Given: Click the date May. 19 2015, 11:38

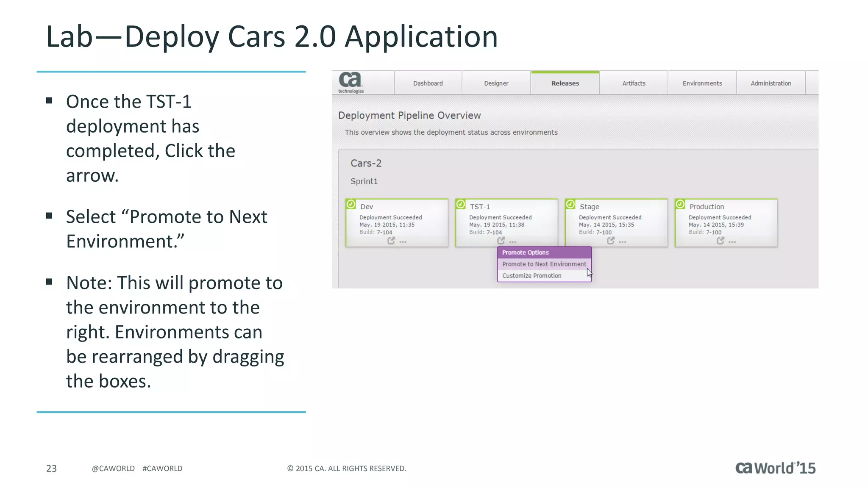Looking at the screenshot, I should [497, 225].
